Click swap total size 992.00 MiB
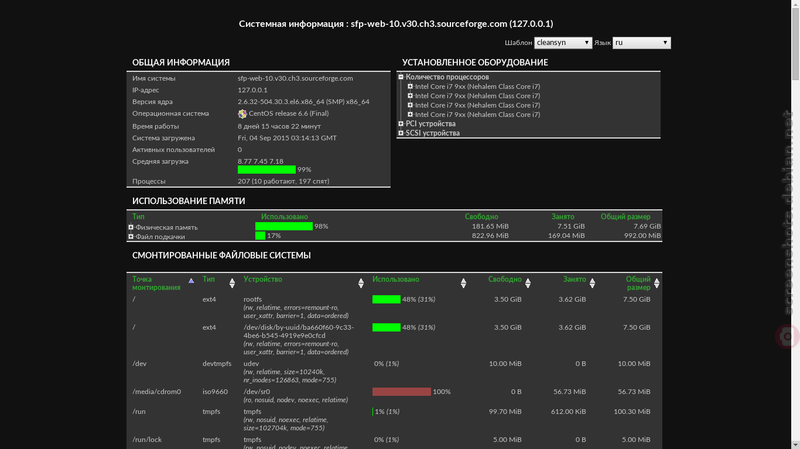Screen dimensions: 800x449 click(x=642, y=236)
